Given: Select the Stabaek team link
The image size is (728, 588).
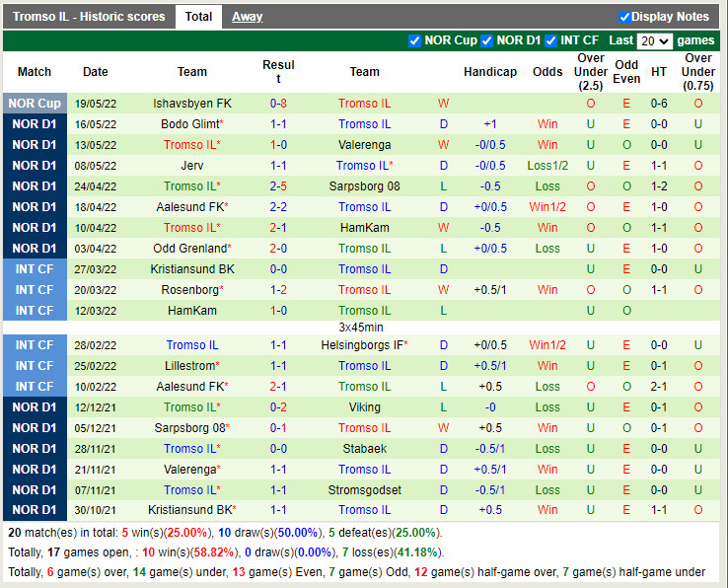Looking at the screenshot, I should [364, 449].
